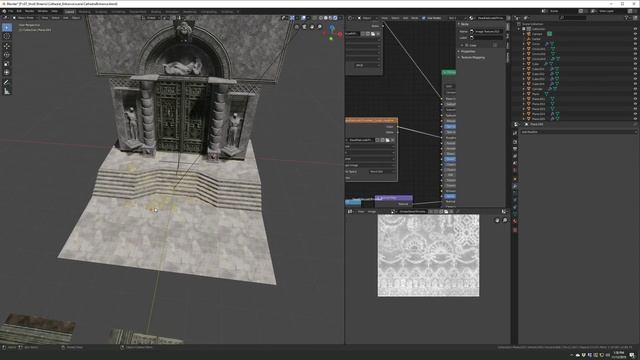Screen dimensions: 640x360
Task: Hide the Cylinder object via eye icon
Action: click(x=635, y=89)
